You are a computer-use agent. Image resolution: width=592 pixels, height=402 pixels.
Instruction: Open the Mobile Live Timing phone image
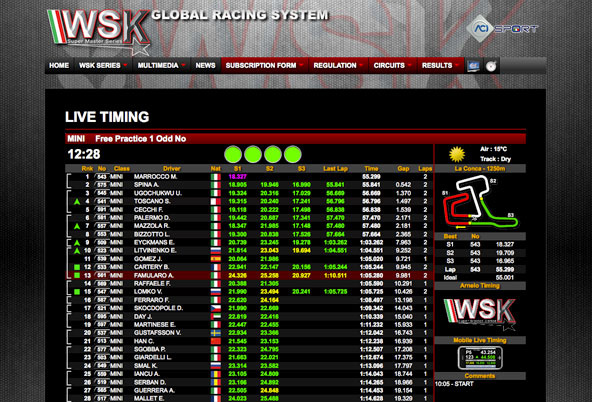tap(480, 358)
